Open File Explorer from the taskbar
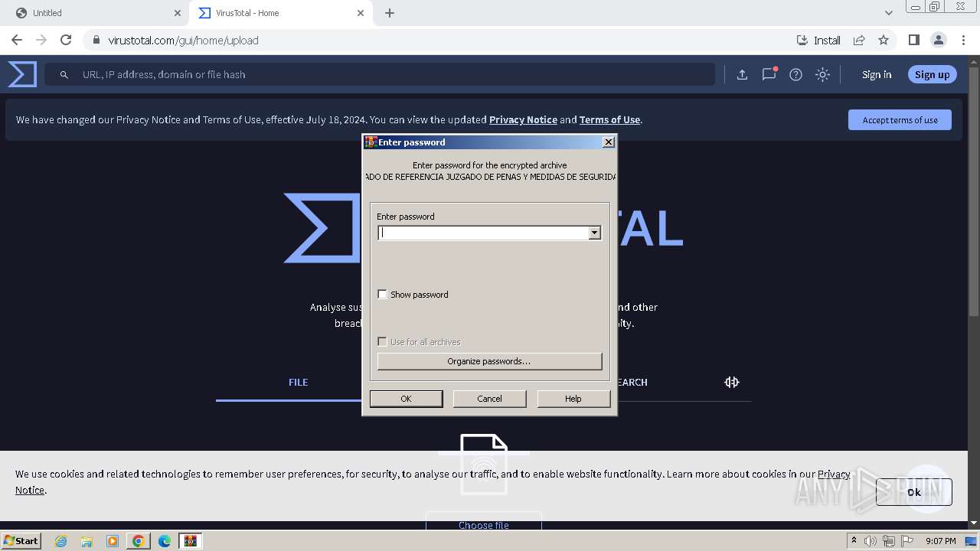Viewport: 980px width, 551px height. 87,541
